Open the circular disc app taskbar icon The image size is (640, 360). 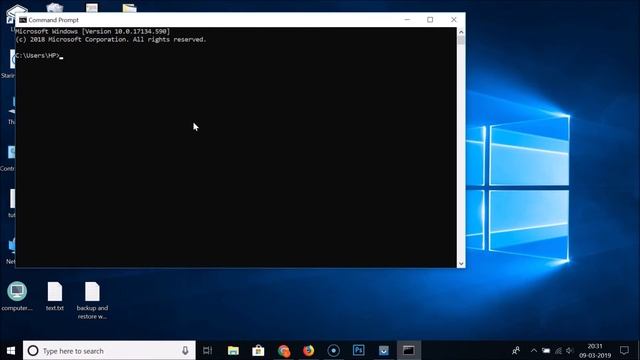pos(333,351)
